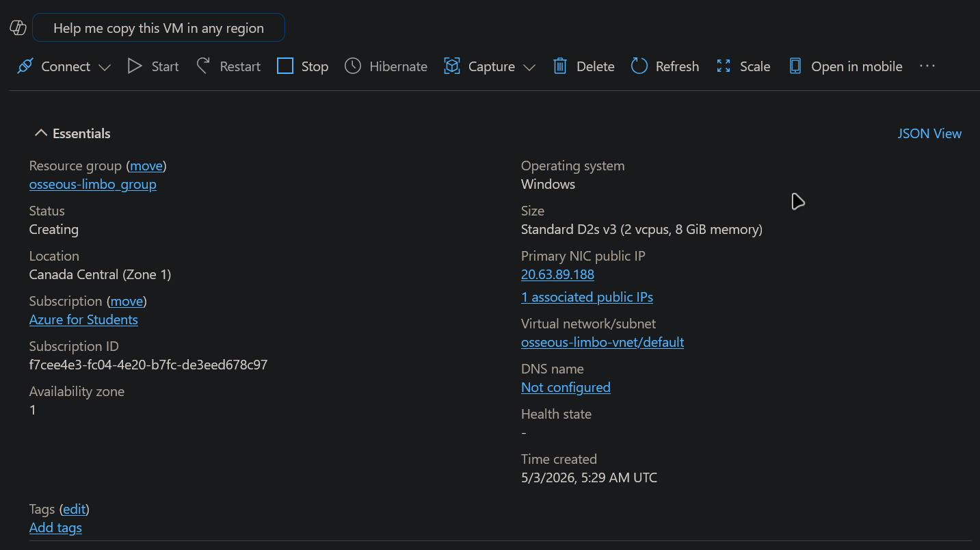This screenshot has height=550, width=980.
Task: Click the Open in mobile phone icon
Action: 795,66
